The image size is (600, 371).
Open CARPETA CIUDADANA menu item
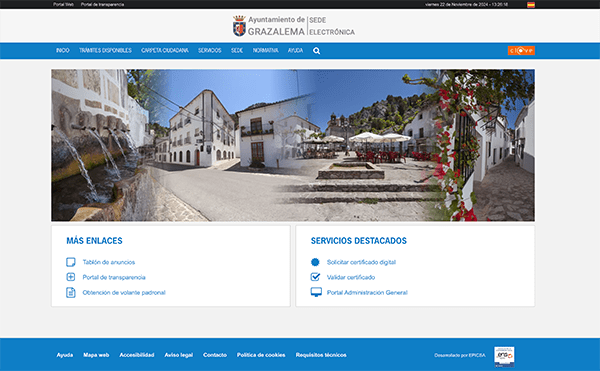(x=165, y=50)
